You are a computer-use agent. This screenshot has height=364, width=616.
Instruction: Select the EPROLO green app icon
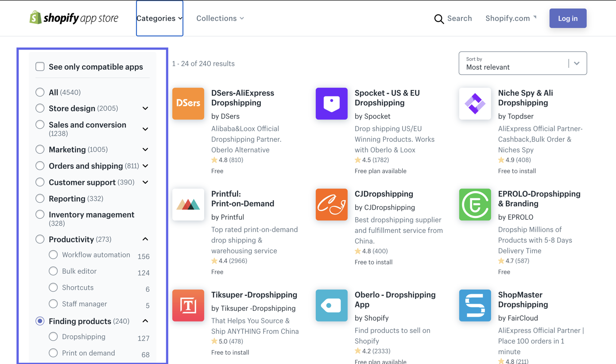pos(475,205)
